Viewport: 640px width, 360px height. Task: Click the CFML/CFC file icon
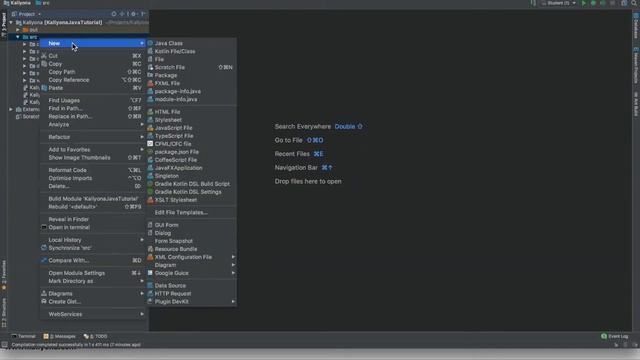(150, 144)
